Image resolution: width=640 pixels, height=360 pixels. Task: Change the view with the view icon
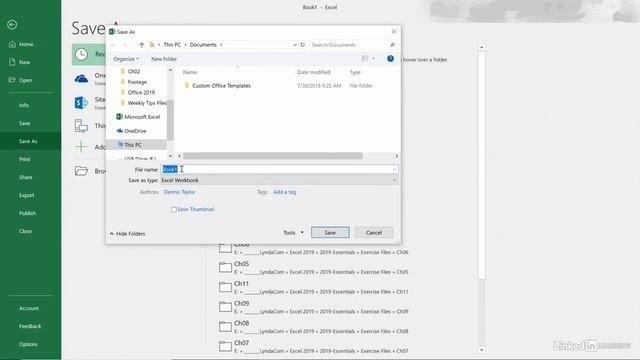point(365,59)
